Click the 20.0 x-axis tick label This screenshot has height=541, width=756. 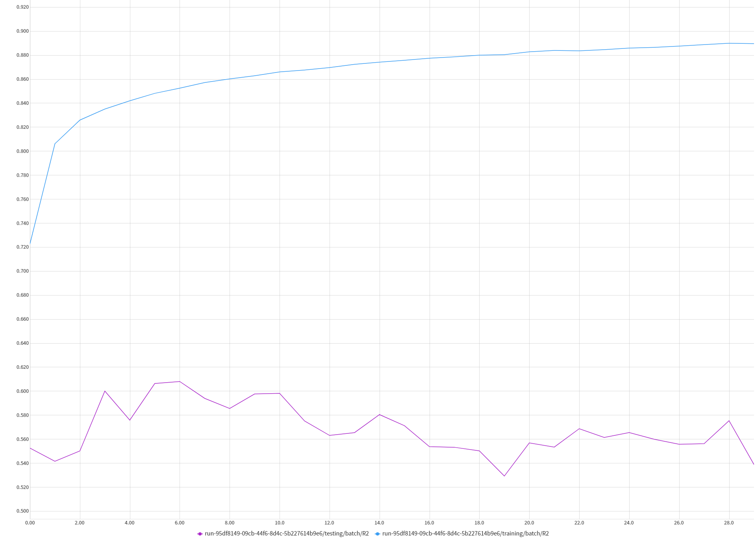click(x=529, y=523)
